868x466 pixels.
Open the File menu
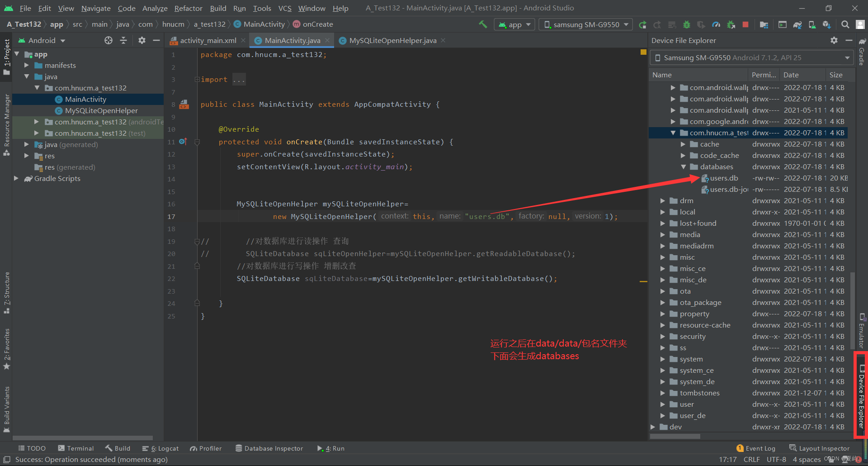click(x=25, y=8)
